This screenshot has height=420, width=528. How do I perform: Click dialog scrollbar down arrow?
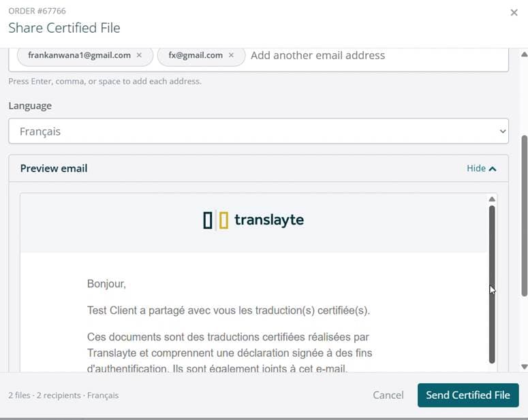pyautogui.click(x=525, y=366)
